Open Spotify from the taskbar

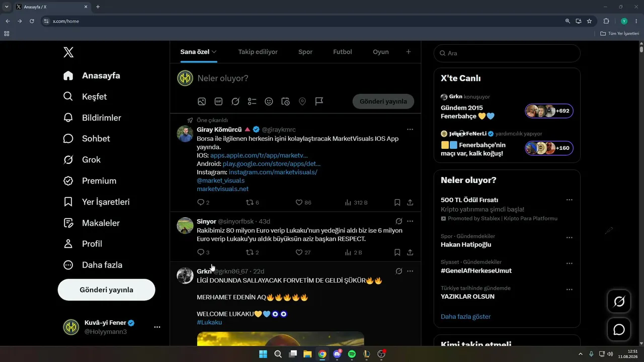(x=352, y=354)
